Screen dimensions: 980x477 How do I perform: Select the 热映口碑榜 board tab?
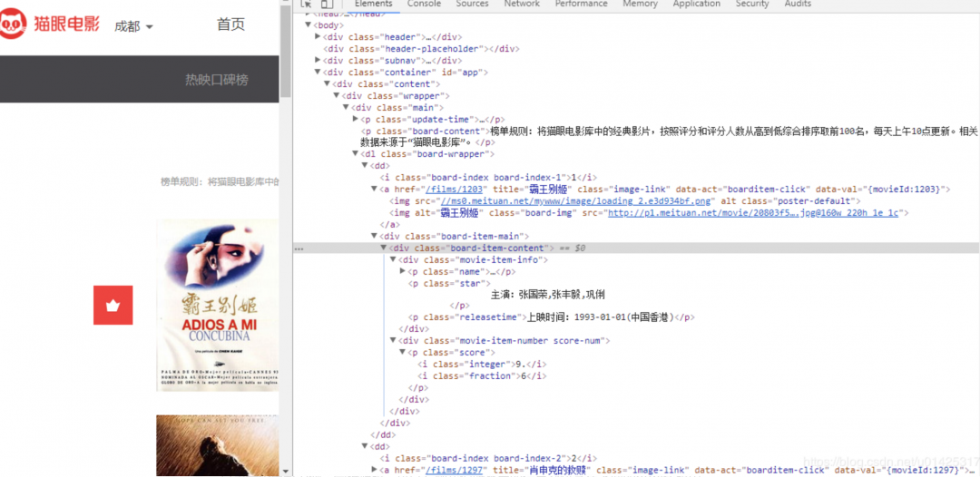click(216, 80)
